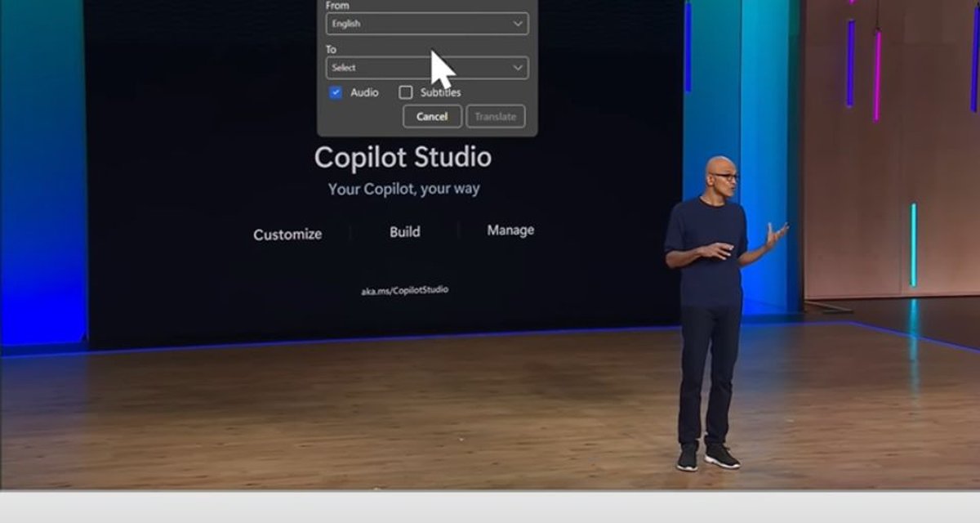Viewport: 980px width, 523px height.
Task: Click the From label in the dialog
Action: point(337,6)
